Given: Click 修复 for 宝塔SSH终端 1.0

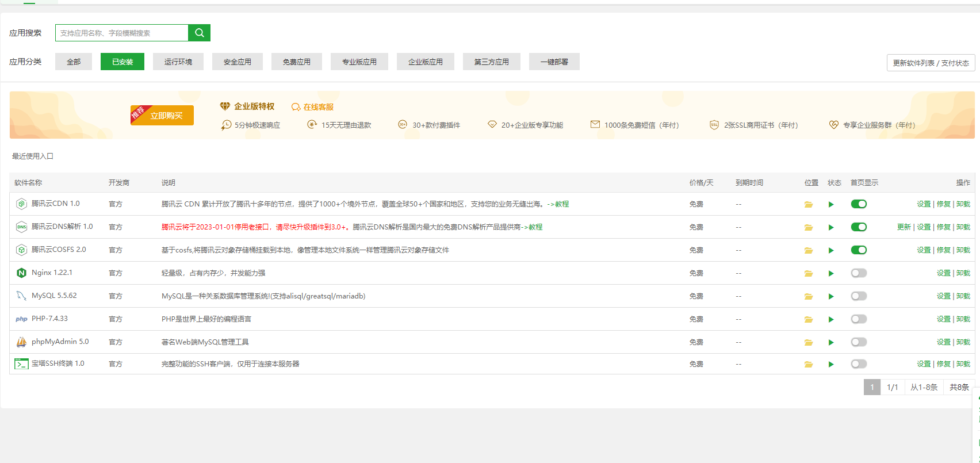Looking at the screenshot, I should pyautogui.click(x=943, y=364).
